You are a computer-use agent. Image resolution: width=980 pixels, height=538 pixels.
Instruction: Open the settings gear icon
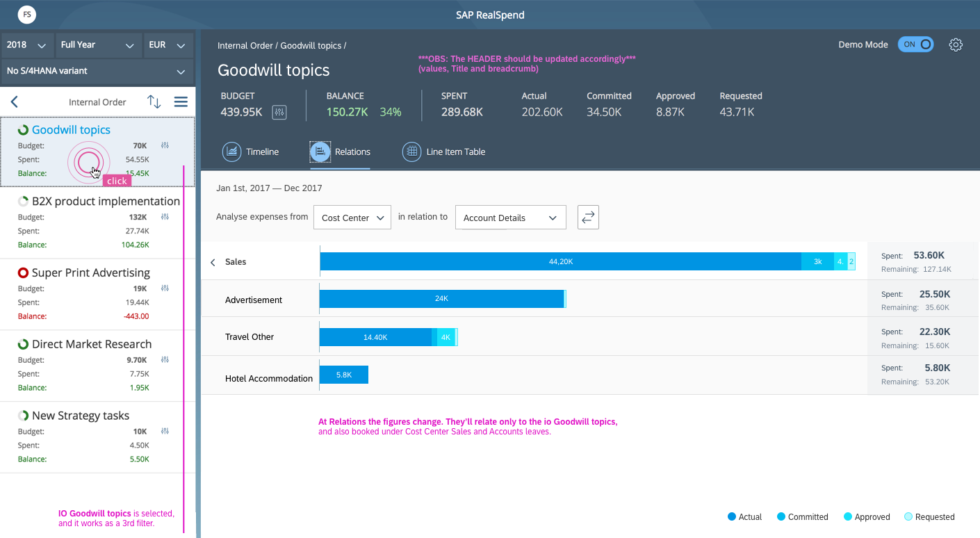[956, 44]
